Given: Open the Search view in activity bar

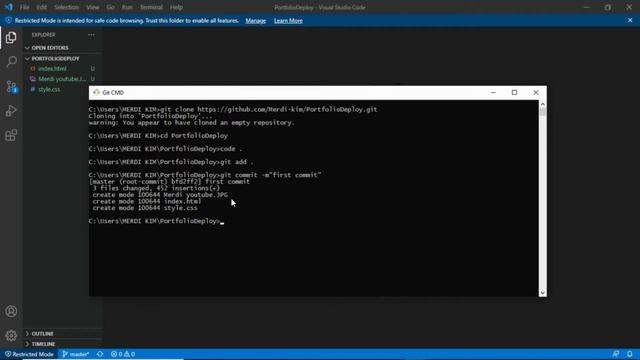Looking at the screenshot, I should coord(11,62).
